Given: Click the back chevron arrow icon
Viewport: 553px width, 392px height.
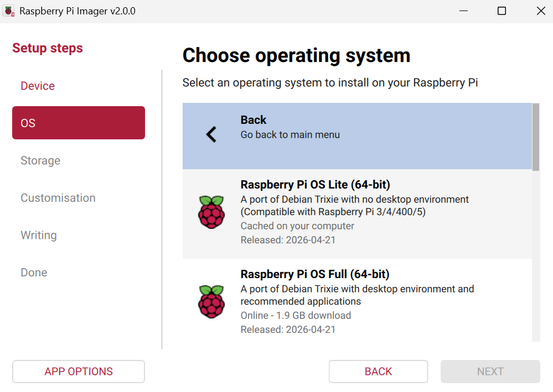Looking at the screenshot, I should [x=211, y=134].
